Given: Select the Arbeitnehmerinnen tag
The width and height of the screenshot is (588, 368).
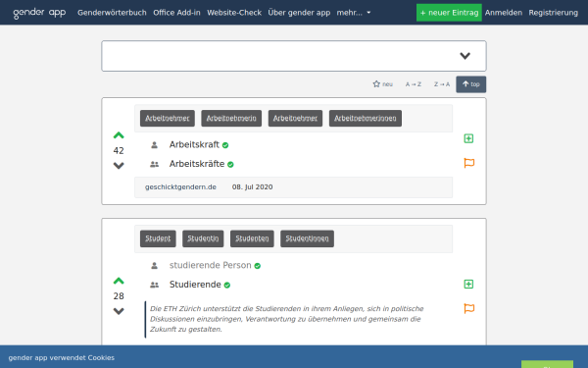Looking at the screenshot, I should [x=366, y=119].
